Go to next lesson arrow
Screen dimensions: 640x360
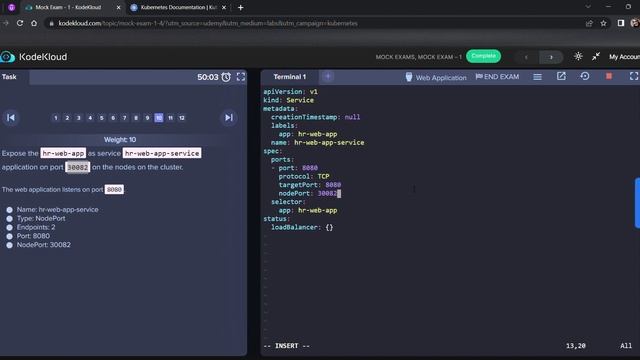[x=551, y=57]
